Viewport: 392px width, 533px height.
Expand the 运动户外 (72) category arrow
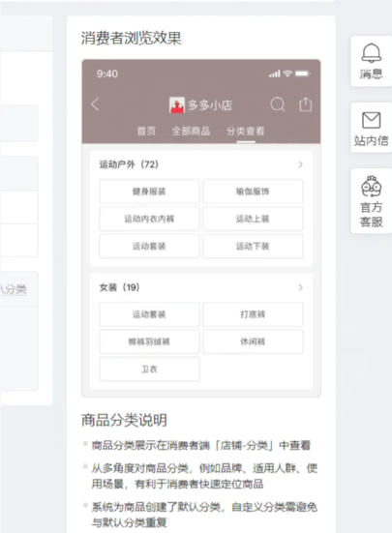301,164
